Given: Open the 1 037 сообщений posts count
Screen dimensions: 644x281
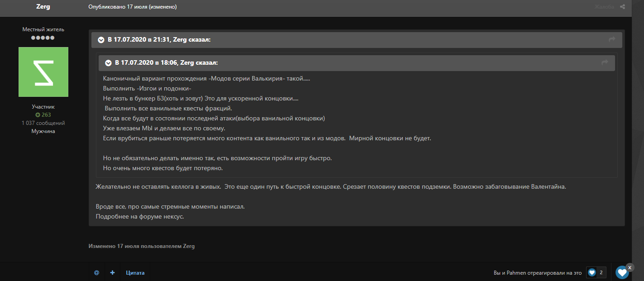Looking at the screenshot, I should pyautogui.click(x=43, y=123).
